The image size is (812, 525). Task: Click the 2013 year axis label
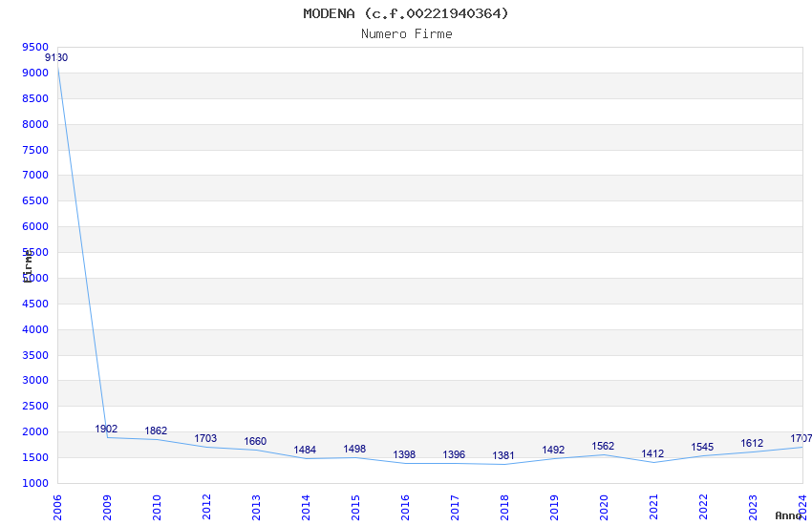coord(256,508)
